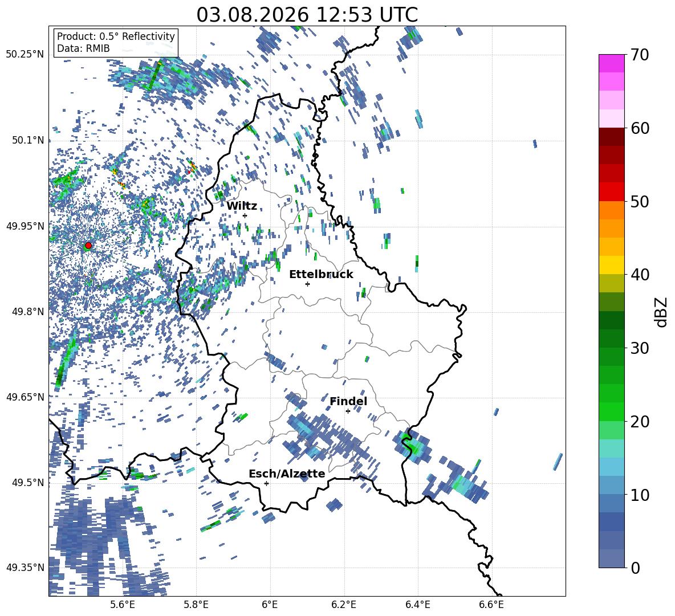Click the magenta 70 dBZ colorbar segment
Viewport: 675px width, 616px height.
click(x=611, y=63)
